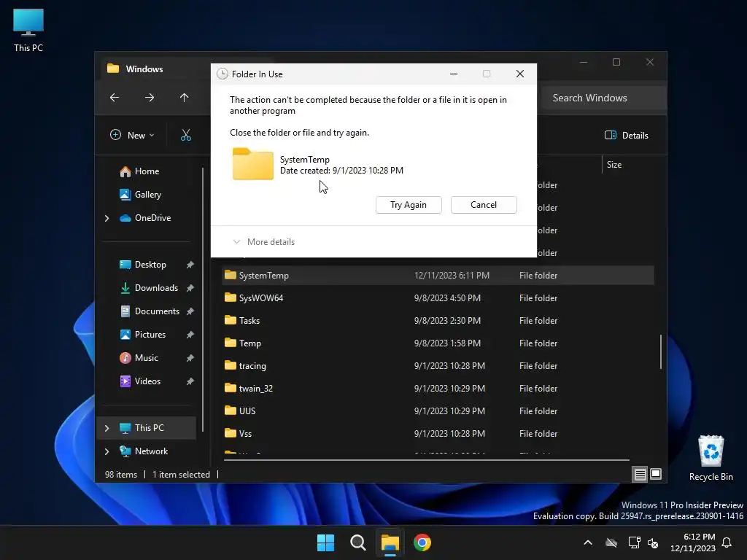Switch to large thumbnails view icon
The width and height of the screenshot is (747, 560).
[x=656, y=474]
